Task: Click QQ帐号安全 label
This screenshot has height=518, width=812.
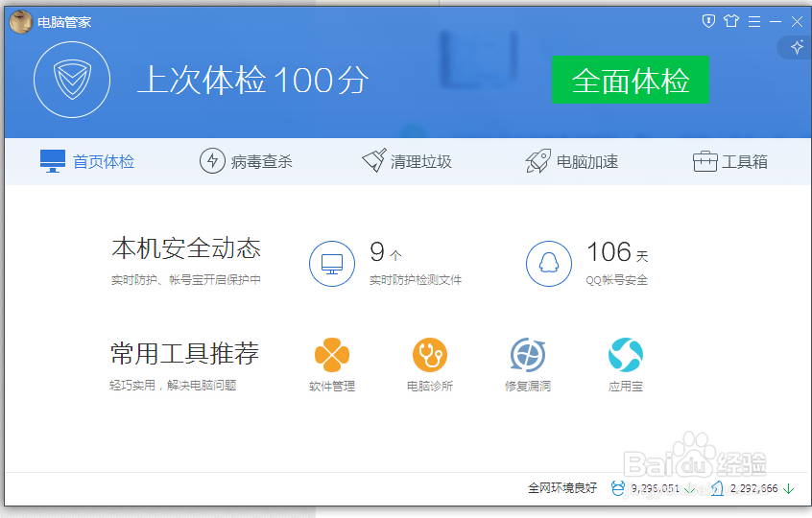Action: 617,280
